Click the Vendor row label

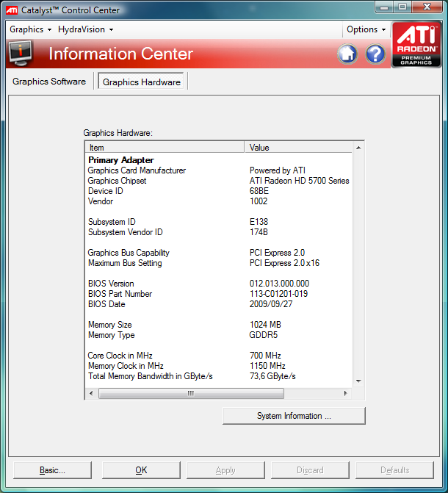click(x=101, y=201)
